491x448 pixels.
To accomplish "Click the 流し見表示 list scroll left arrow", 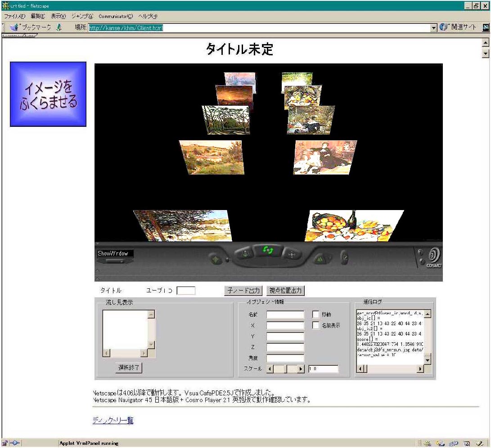I will [x=107, y=353].
